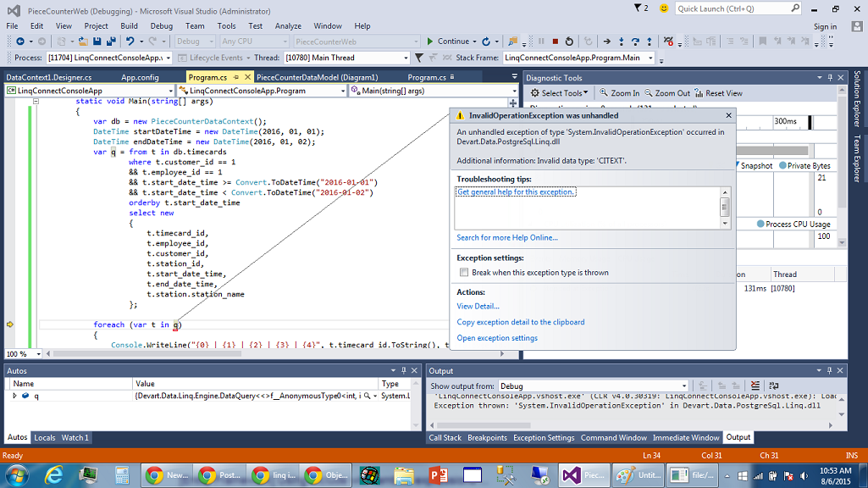
Task: Click Zoom Out in Diagnostic Tools
Action: click(x=667, y=93)
